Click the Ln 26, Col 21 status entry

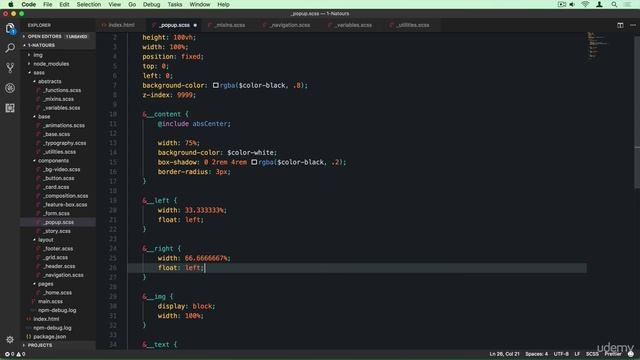point(504,354)
